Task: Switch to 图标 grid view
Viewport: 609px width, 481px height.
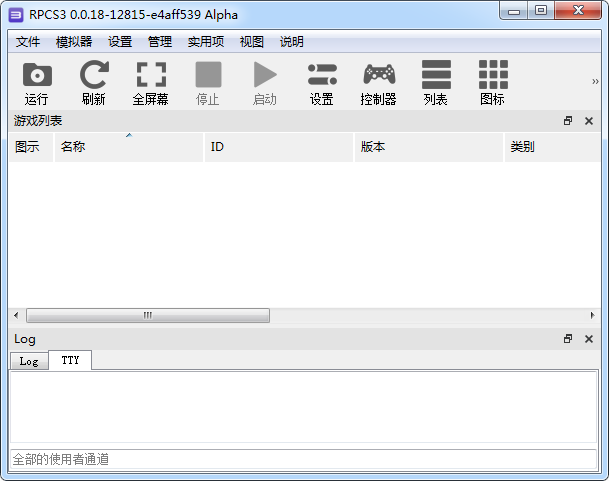Action: 493,82
